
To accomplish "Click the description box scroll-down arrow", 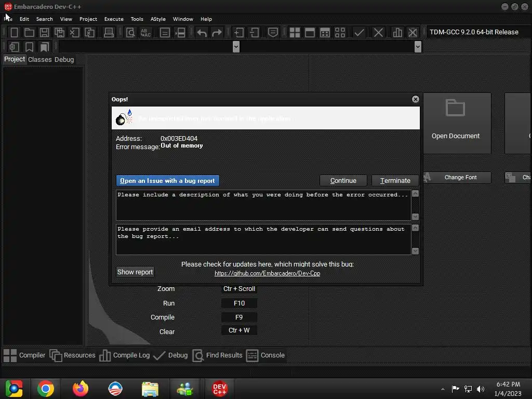I will [415, 217].
